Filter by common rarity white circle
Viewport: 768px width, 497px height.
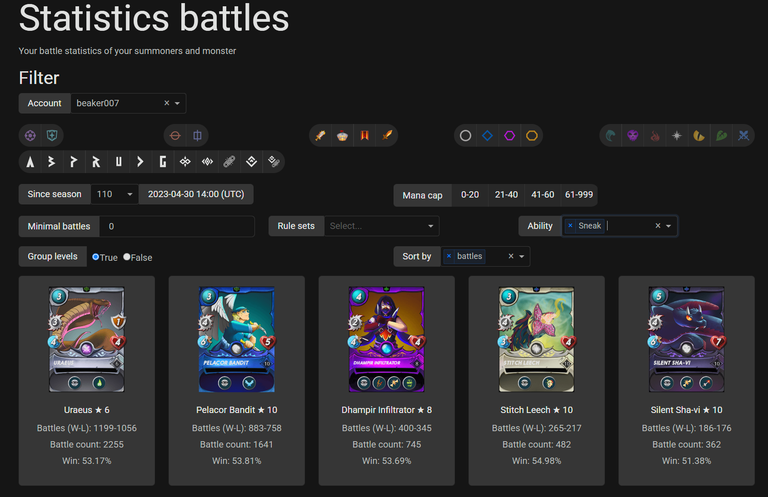465,136
